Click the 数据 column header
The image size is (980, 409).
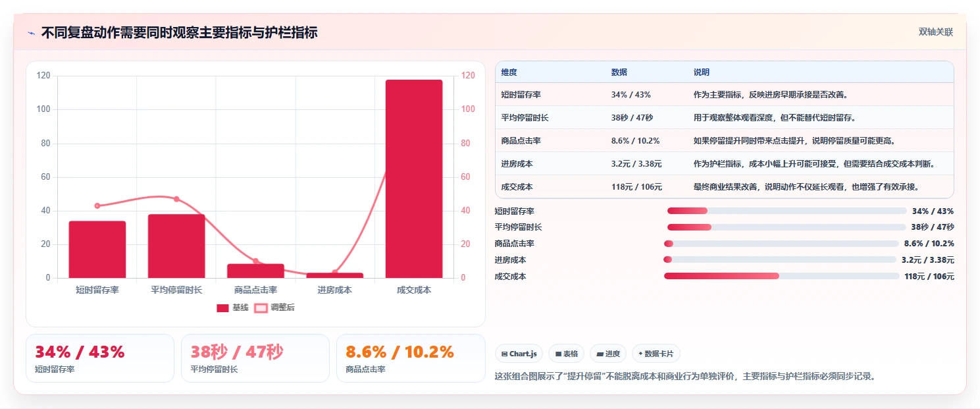point(619,72)
